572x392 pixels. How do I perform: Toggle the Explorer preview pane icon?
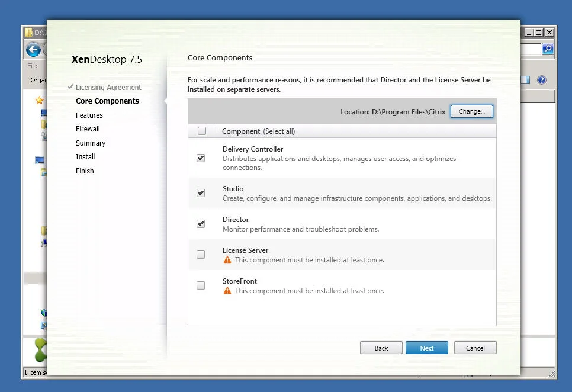click(525, 80)
